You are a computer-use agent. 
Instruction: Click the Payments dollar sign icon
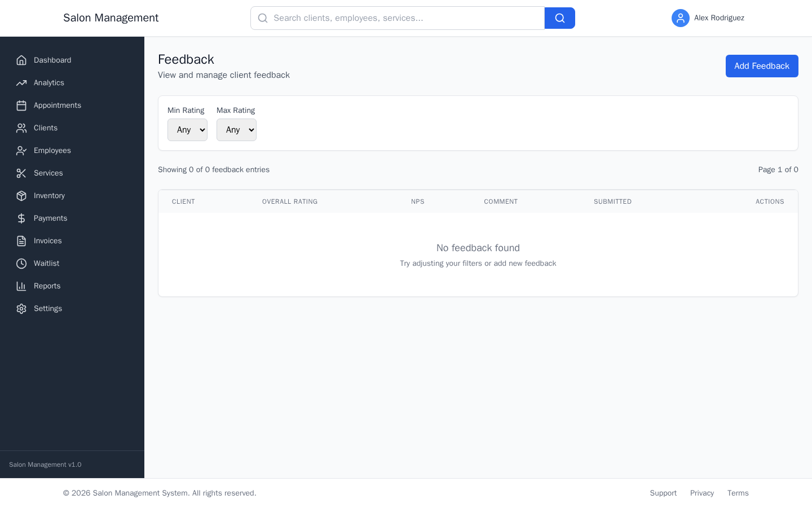coord(21,218)
